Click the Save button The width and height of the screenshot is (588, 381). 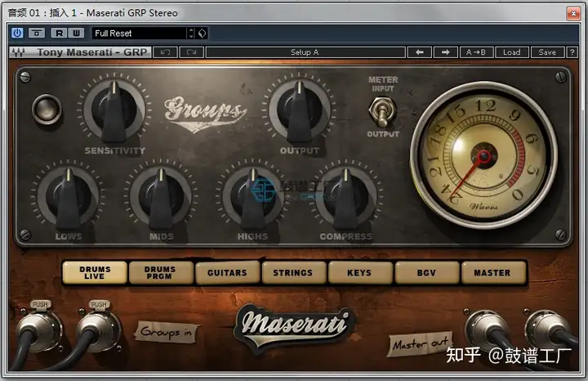tap(547, 52)
